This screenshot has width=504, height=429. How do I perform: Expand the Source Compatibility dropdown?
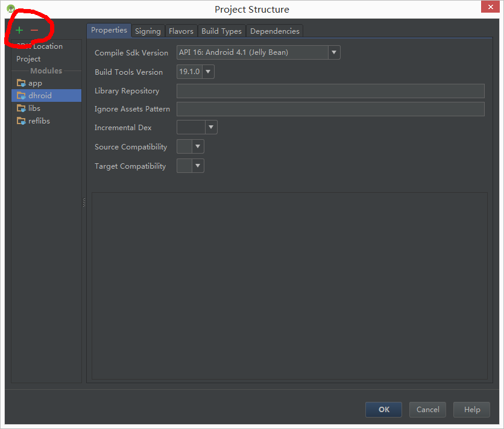point(198,147)
